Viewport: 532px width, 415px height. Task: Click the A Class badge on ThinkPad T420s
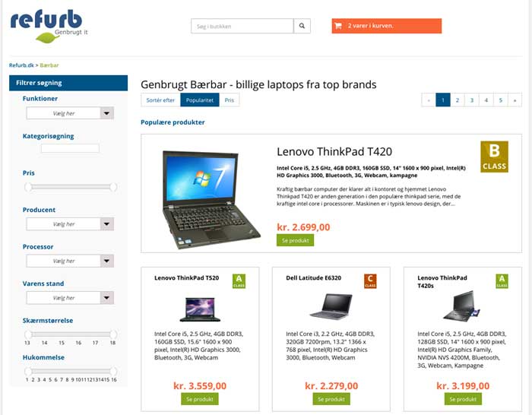[x=502, y=281]
